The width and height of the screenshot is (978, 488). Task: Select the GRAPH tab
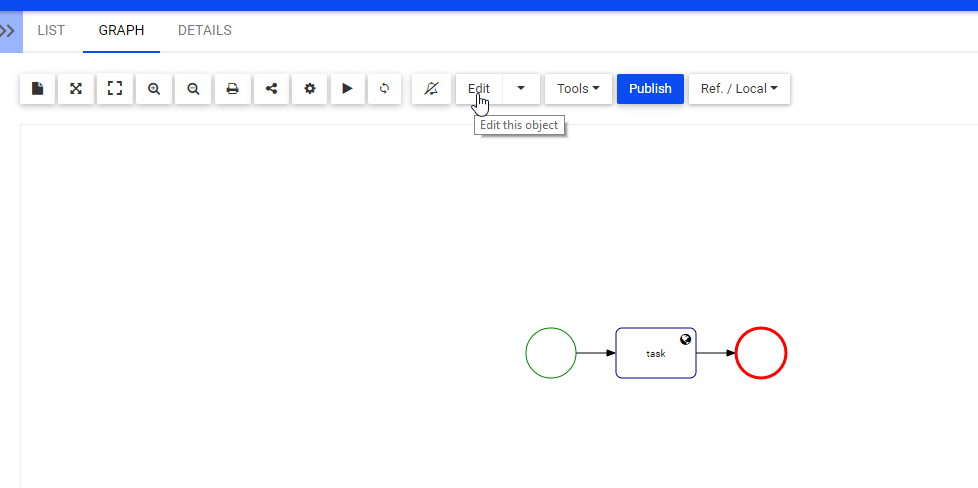click(122, 31)
